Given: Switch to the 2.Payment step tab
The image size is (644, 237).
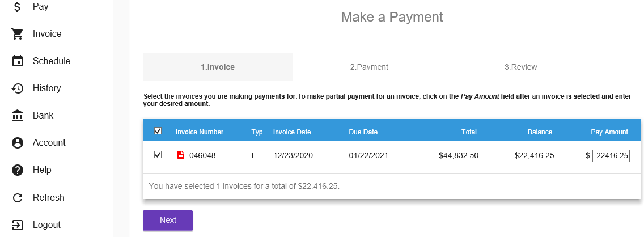Looking at the screenshot, I should click(x=369, y=67).
